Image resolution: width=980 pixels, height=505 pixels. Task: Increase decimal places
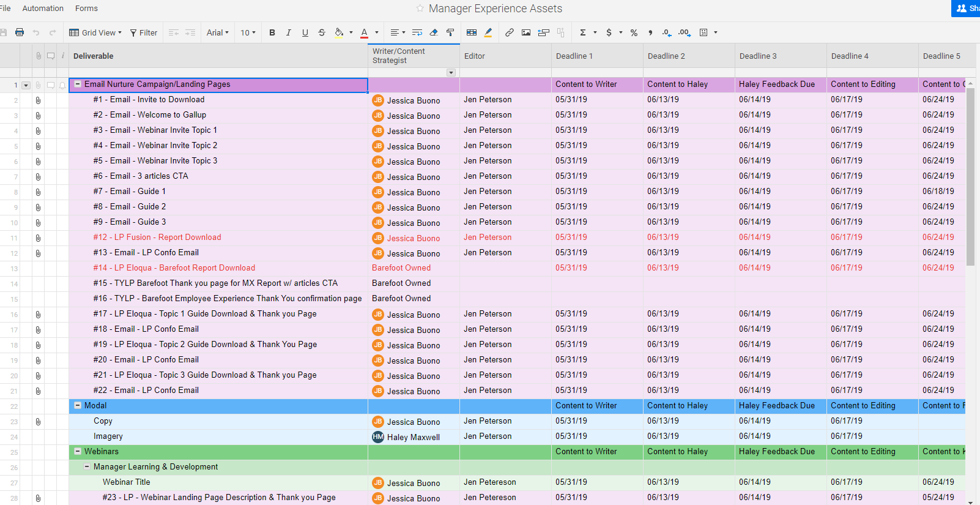pos(685,32)
